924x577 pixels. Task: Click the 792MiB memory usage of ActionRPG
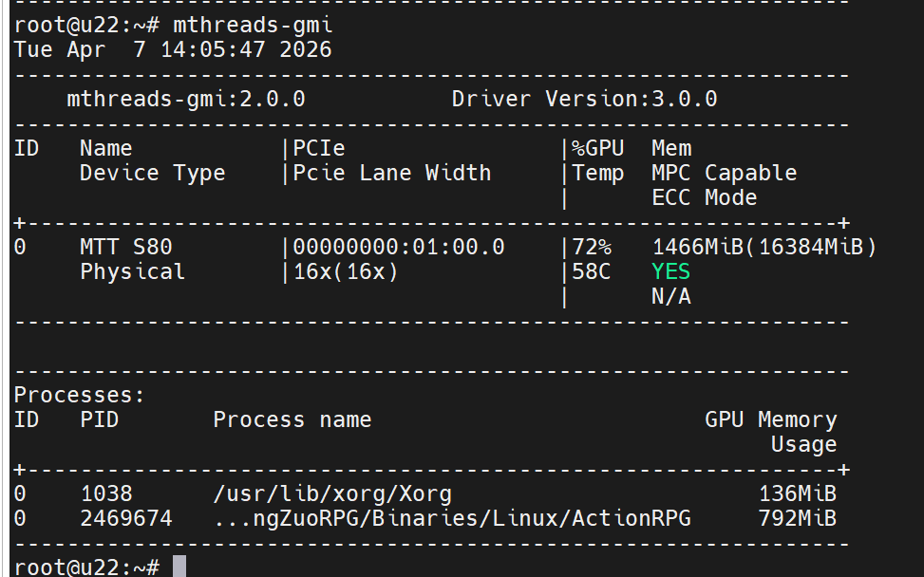coord(797,518)
